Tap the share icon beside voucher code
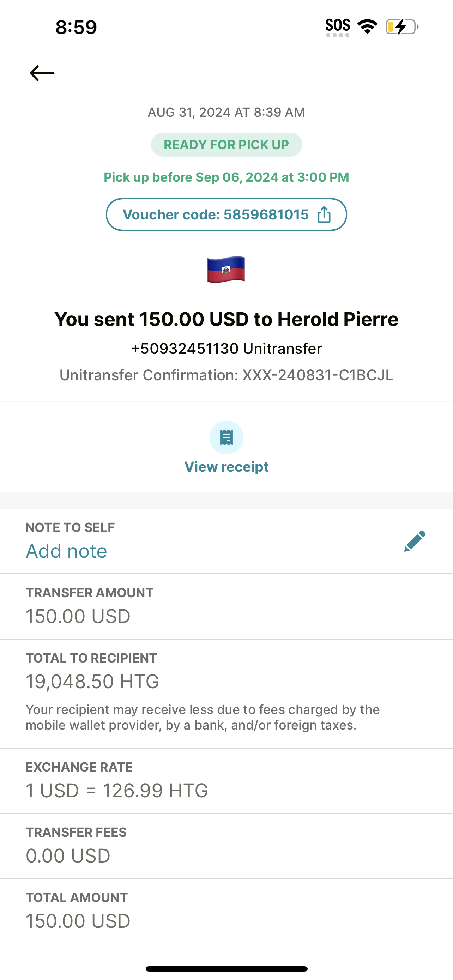The height and width of the screenshot is (980, 453). coord(324,214)
